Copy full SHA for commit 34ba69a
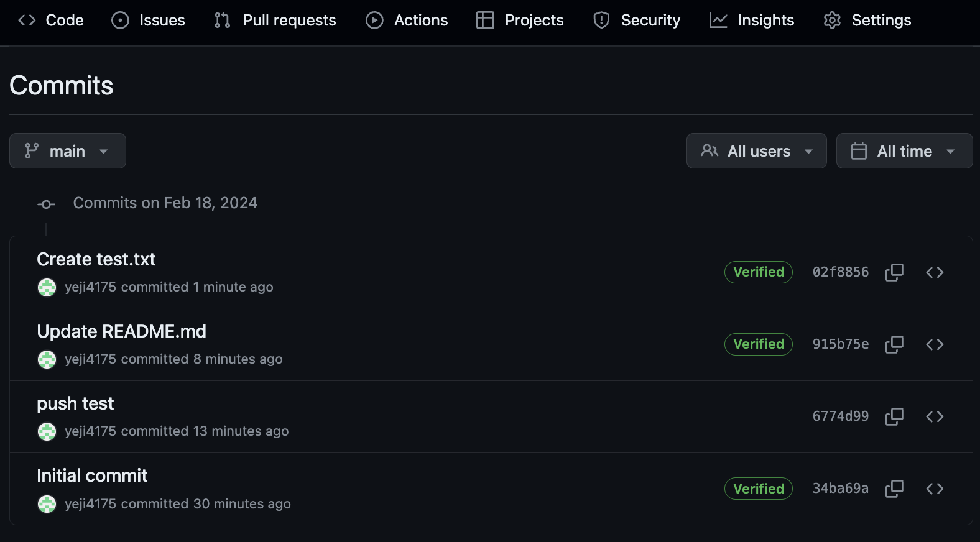 coord(894,489)
